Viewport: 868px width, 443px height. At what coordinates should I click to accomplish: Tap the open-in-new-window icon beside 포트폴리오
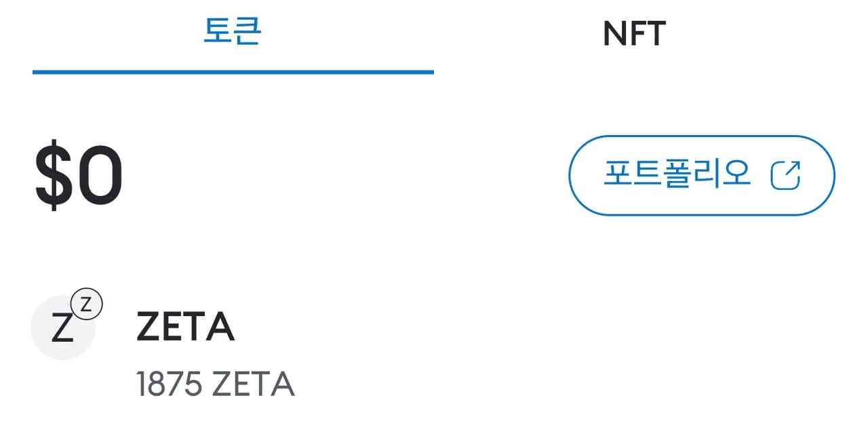(x=786, y=175)
